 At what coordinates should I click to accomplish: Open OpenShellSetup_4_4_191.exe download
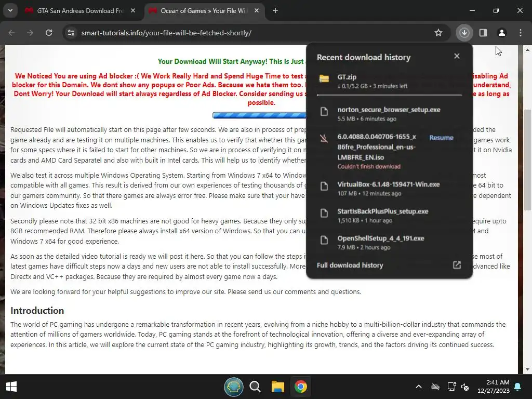(x=389, y=243)
